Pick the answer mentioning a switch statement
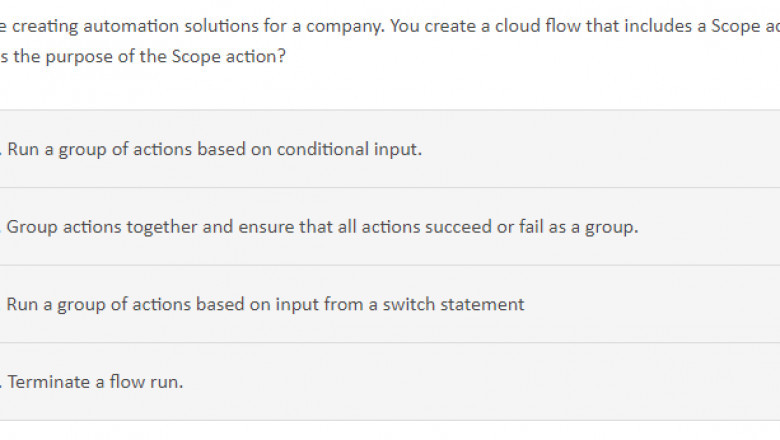Image resolution: width=780 pixels, height=440 pixels. (x=265, y=304)
